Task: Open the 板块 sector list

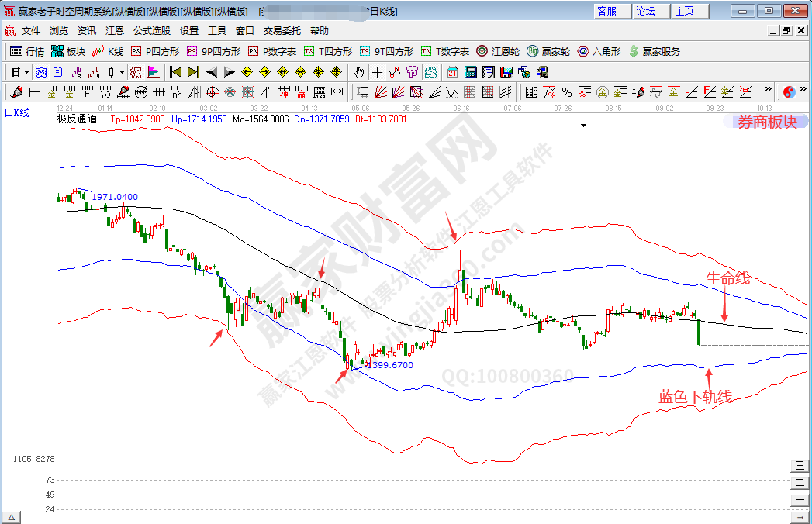Action: tap(68, 51)
